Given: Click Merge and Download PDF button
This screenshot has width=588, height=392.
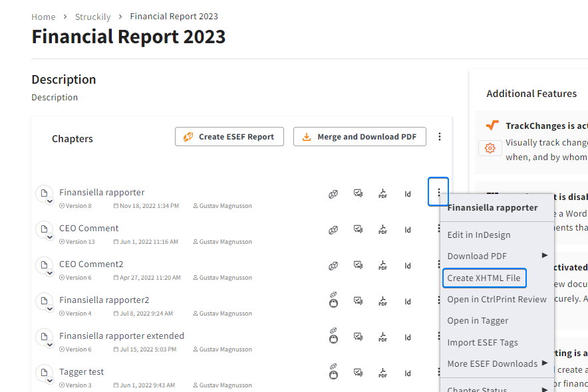Looking at the screenshot, I should pyautogui.click(x=360, y=137).
